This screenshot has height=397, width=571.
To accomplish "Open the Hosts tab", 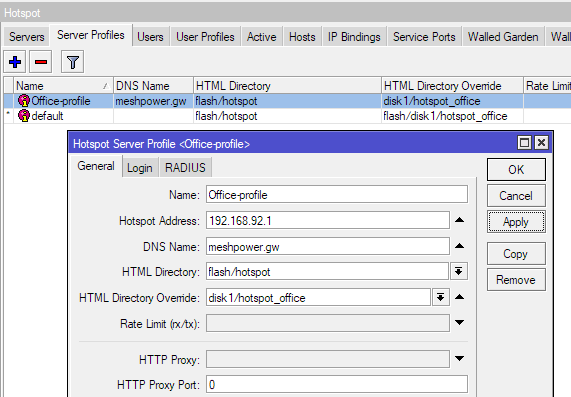I will pos(302,37).
